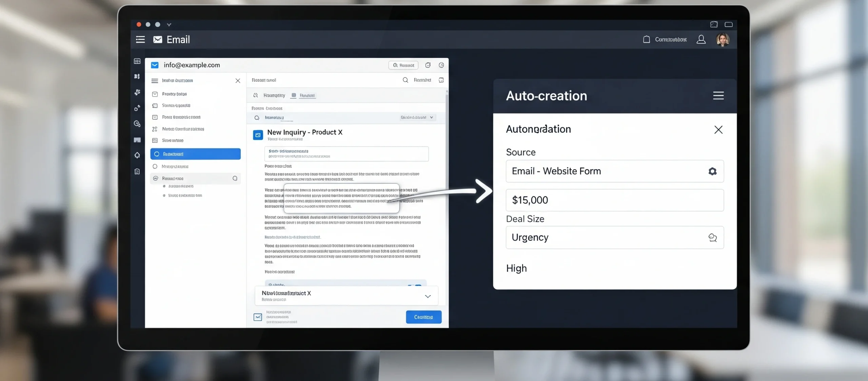
Task: Open notifications bell in the top bar
Action: tap(647, 39)
